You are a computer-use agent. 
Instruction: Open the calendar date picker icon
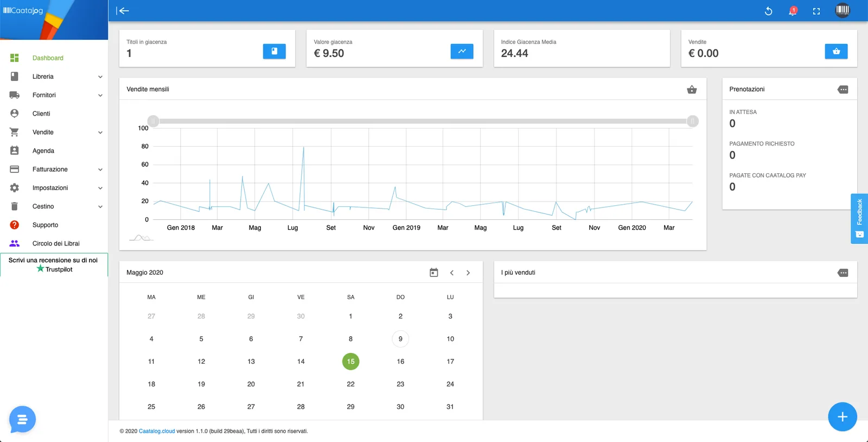click(433, 273)
